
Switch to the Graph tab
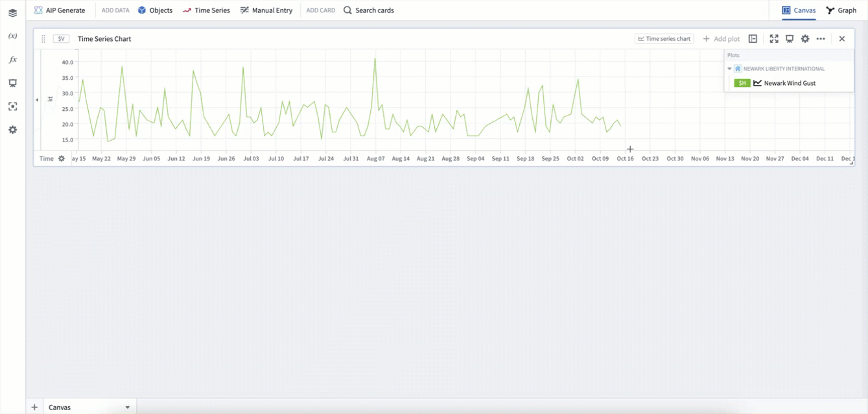(841, 10)
